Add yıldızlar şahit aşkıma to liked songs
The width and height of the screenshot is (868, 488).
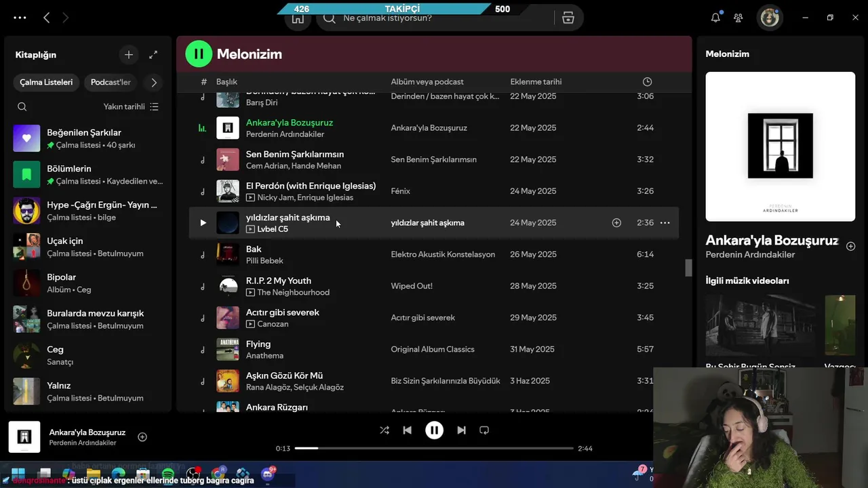pyautogui.click(x=616, y=222)
